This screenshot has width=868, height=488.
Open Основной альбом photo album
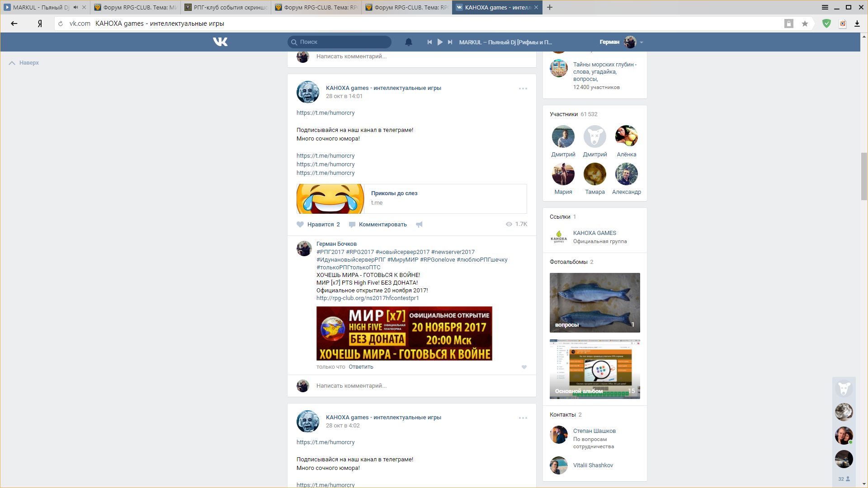click(595, 369)
